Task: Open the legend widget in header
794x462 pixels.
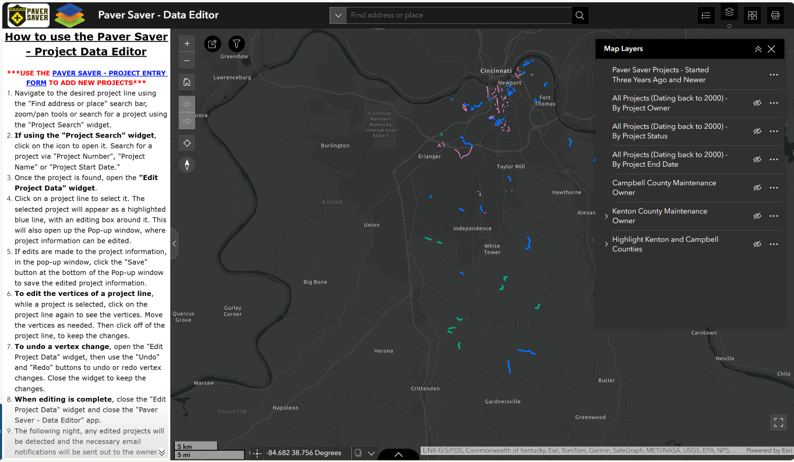Action: click(706, 16)
